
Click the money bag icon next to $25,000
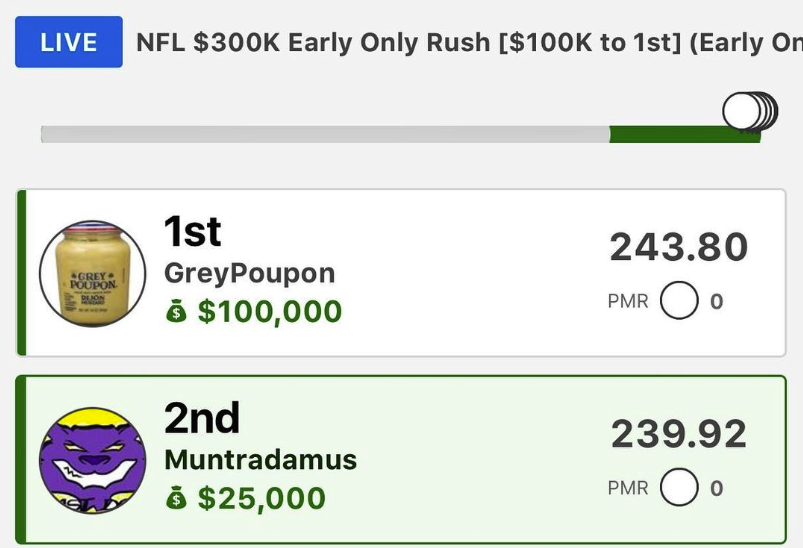176,498
